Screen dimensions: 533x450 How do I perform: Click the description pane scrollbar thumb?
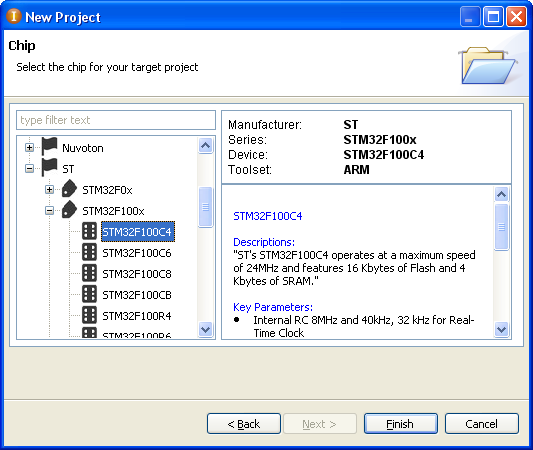(502, 227)
